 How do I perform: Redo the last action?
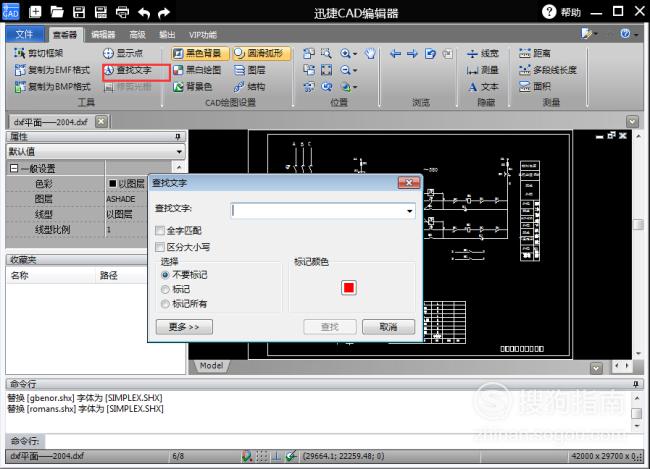(164, 13)
